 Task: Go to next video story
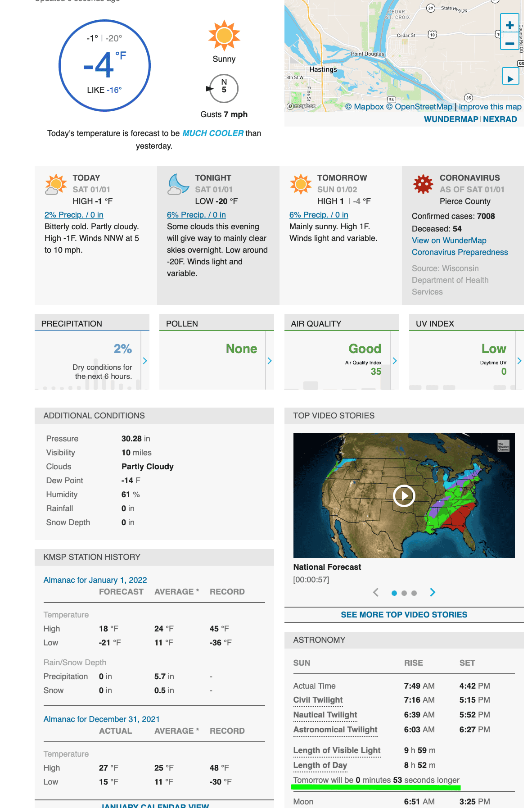(x=433, y=592)
